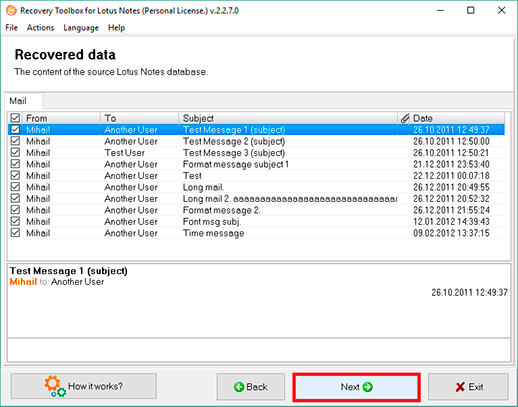Sort by the Subject column header
Screen dimensions: 518x407
pyautogui.click(x=288, y=118)
